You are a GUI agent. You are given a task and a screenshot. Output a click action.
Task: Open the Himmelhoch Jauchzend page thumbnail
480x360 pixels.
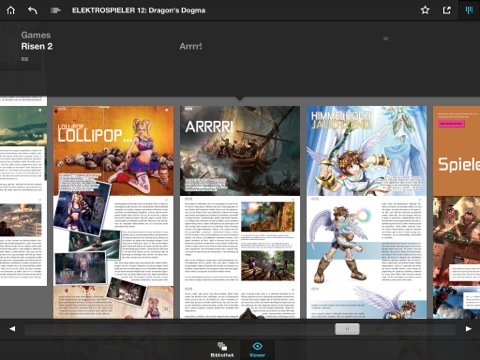pos(367,212)
